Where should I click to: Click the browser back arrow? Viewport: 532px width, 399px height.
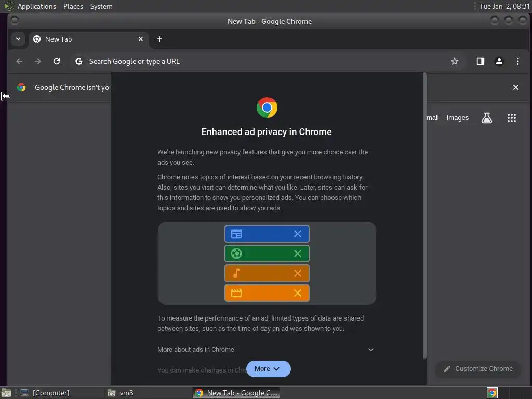coord(19,61)
